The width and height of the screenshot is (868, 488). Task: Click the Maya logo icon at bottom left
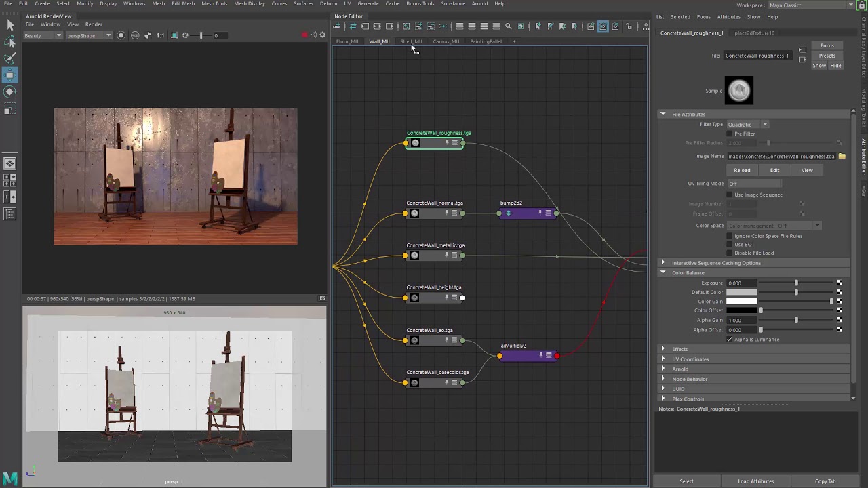pyautogui.click(x=9, y=478)
